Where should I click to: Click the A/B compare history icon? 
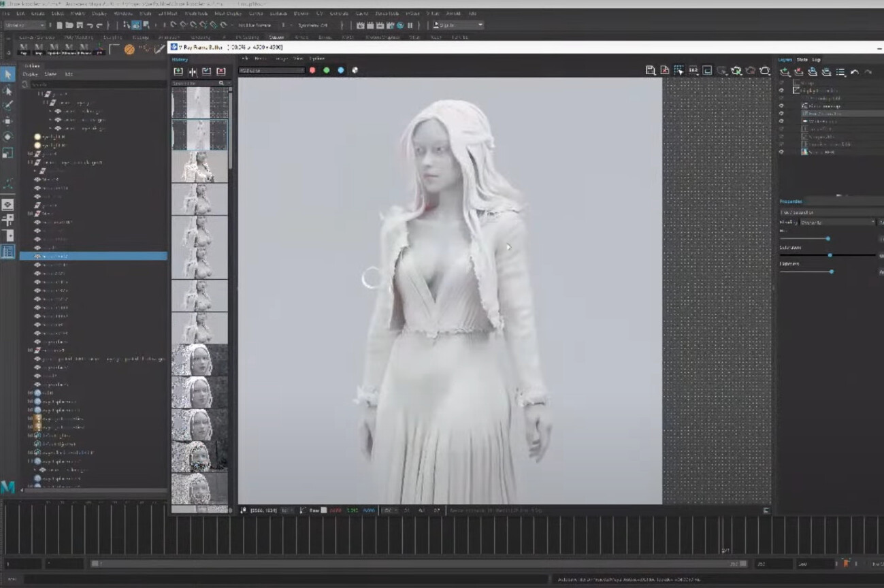pos(193,71)
